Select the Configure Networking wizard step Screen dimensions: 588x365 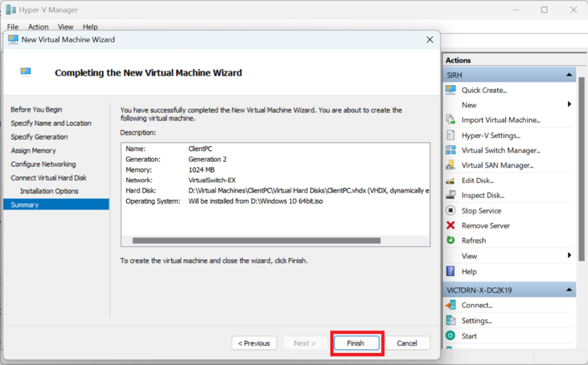pos(43,164)
